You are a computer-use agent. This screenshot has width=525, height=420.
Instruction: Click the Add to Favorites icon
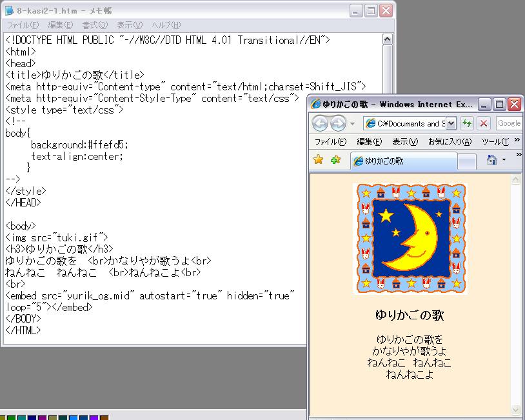click(x=335, y=160)
